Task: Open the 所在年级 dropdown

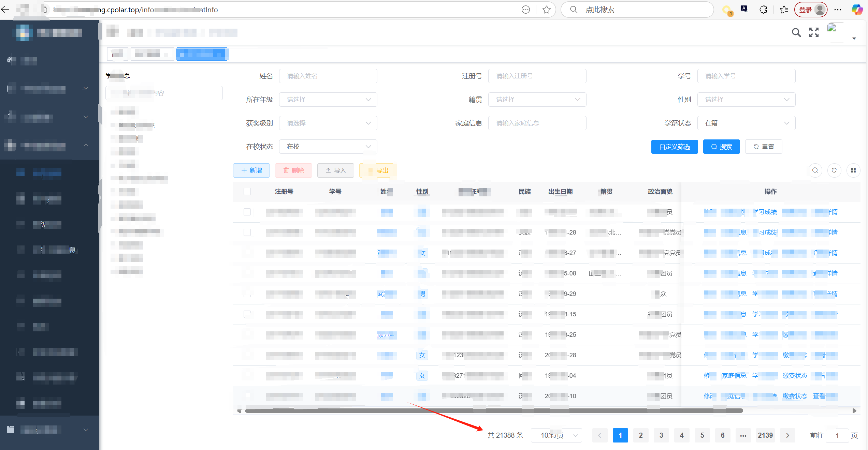Action: [328, 100]
